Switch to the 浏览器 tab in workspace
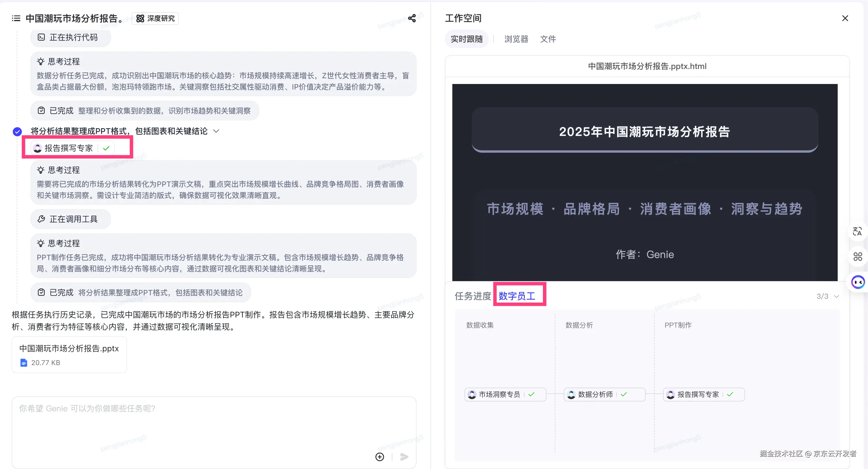 [x=516, y=39]
